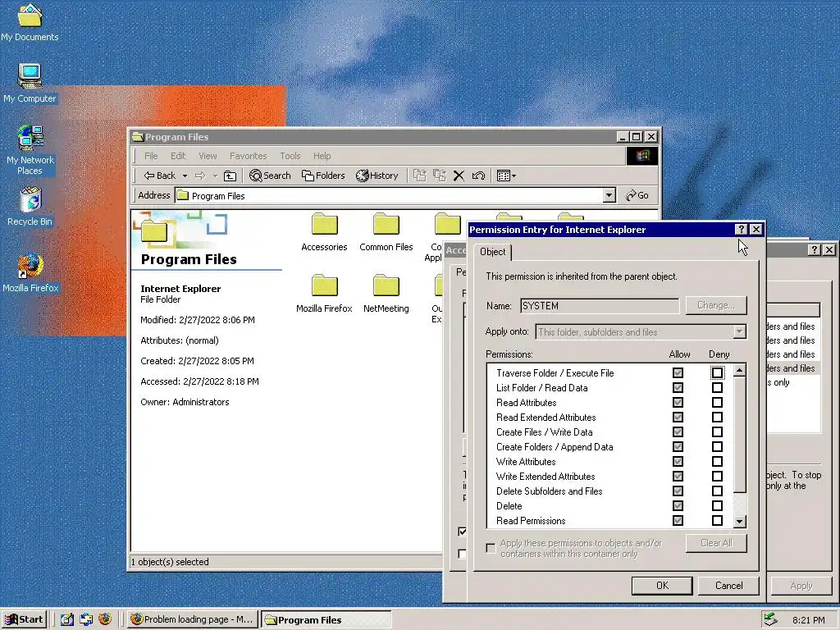Click the Permission Entry help question button
This screenshot has height=630, width=840.
pyautogui.click(x=741, y=230)
